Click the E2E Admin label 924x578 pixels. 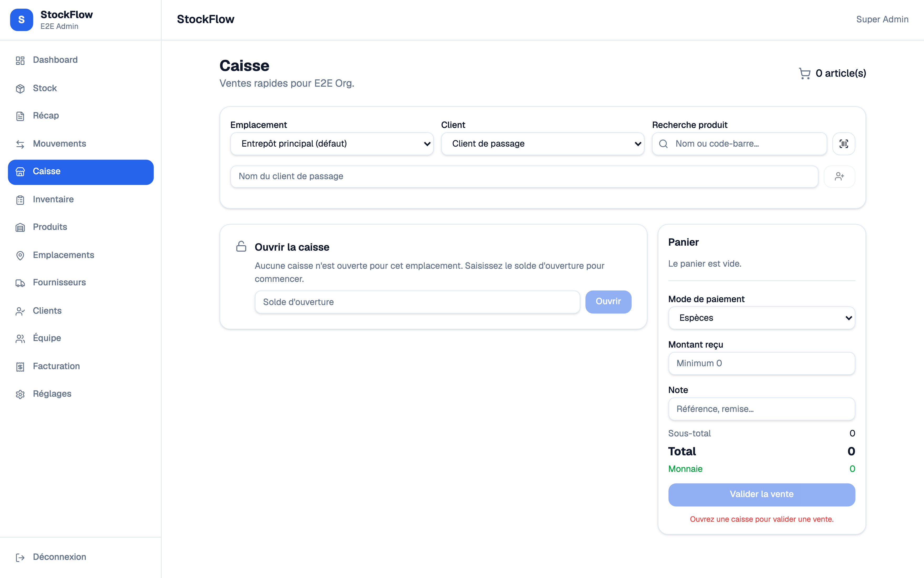pyautogui.click(x=59, y=26)
